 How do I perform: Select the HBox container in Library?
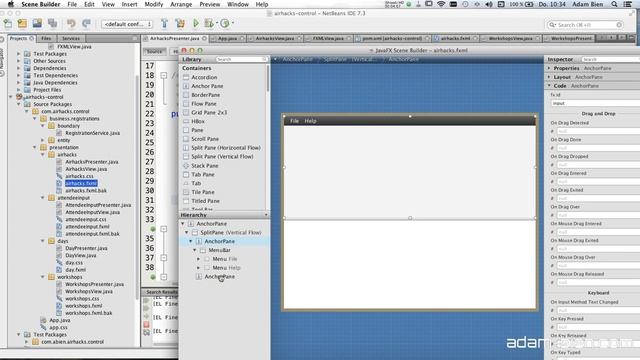(198, 121)
